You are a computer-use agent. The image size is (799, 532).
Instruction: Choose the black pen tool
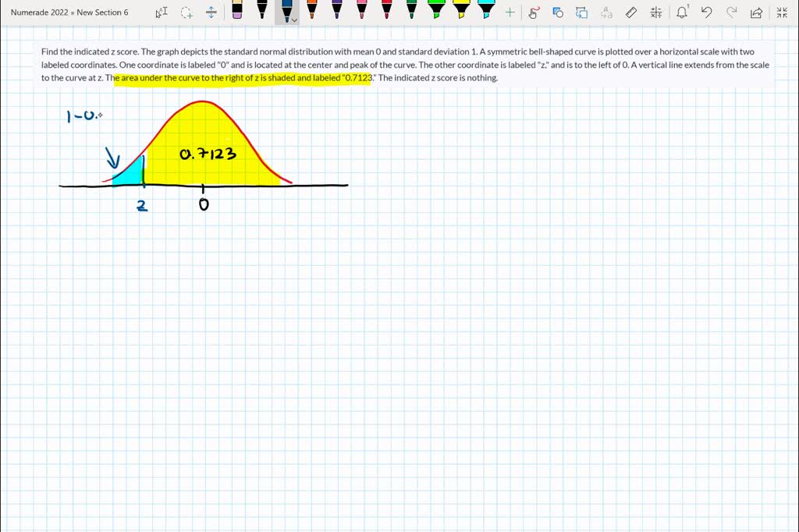(x=261, y=12)
